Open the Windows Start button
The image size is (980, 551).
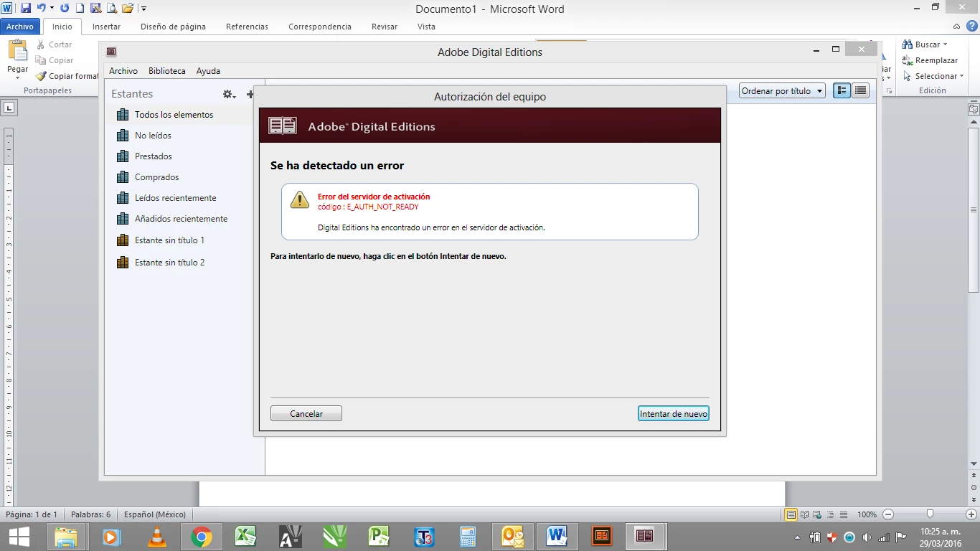pyautogui.click(x=19, y=537)
